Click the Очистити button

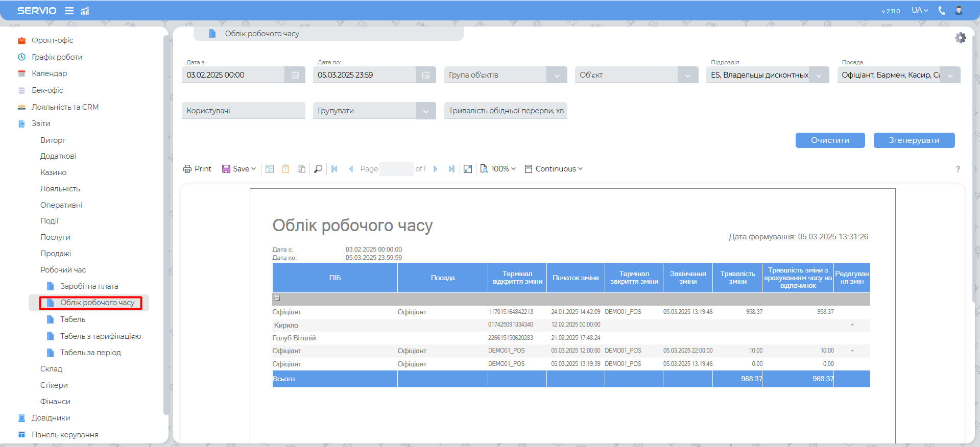point(830,140)
